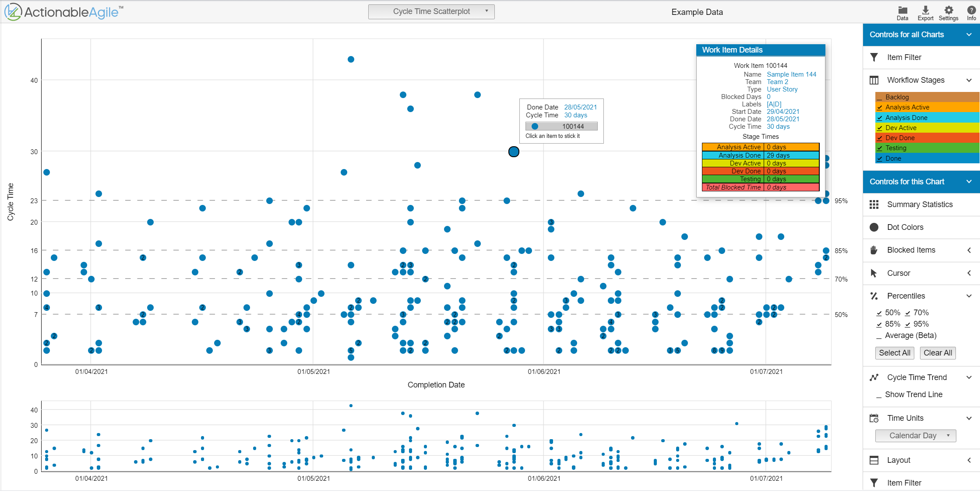
Task: Click the Blocked Items hand icon
Action: [x=874, y=250]
